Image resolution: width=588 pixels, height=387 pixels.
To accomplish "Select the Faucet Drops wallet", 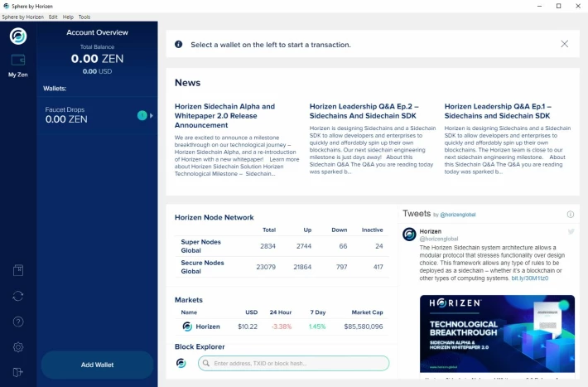I will [x=97, y=115].
